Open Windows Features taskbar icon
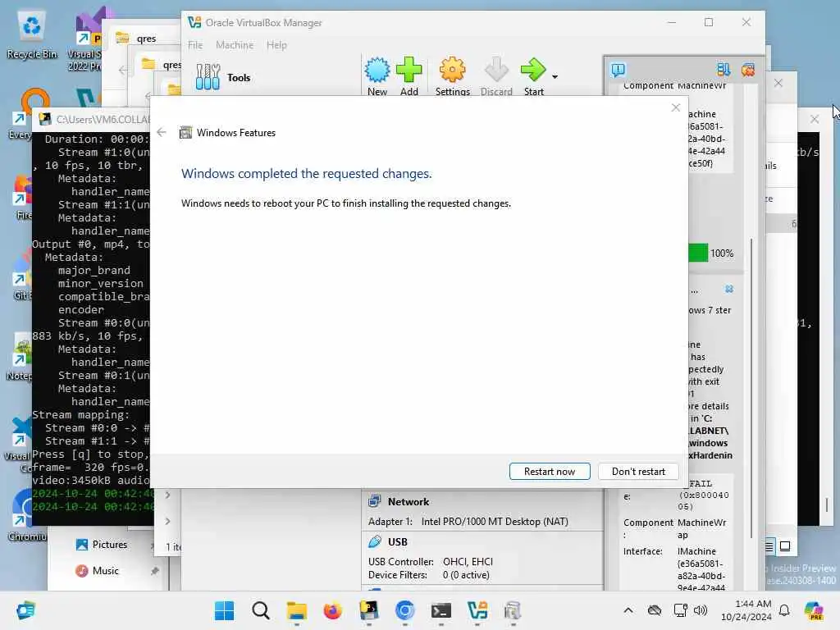Viewport: 840px width, 630px height. 513,610
